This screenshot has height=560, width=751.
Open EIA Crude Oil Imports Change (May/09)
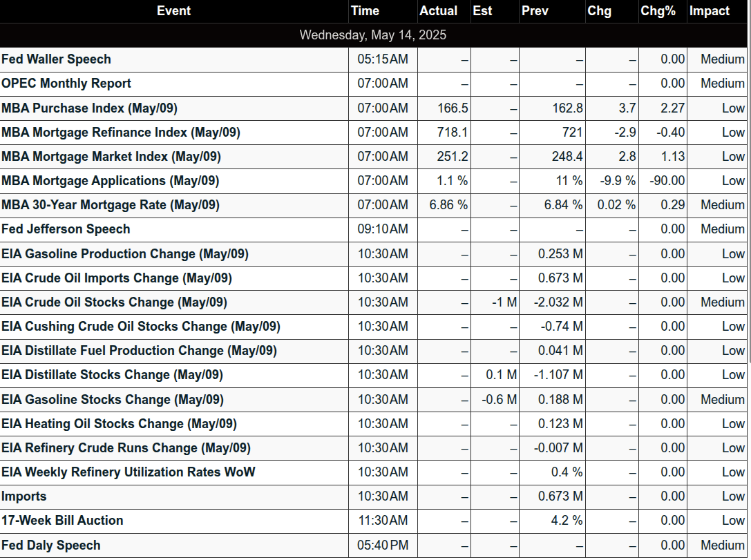116,278
